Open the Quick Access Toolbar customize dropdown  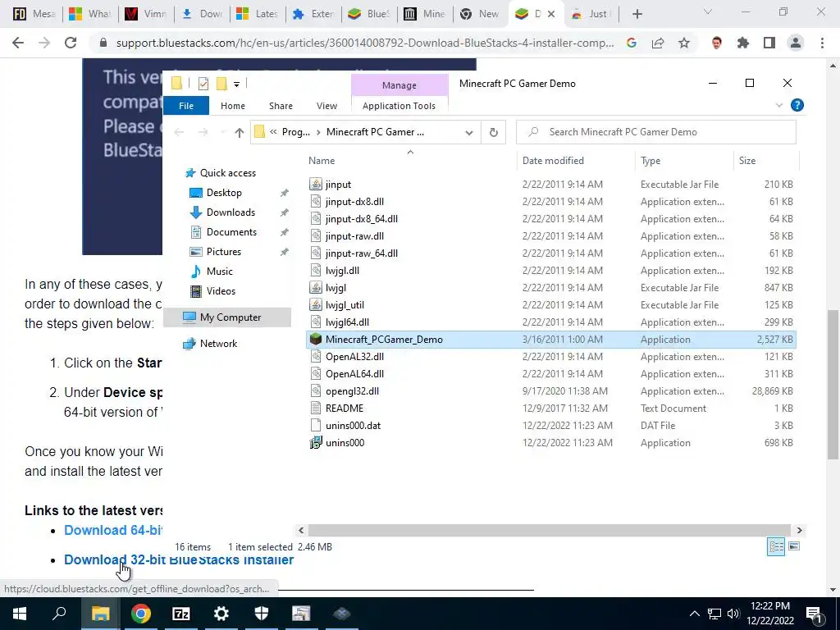tap(236, 84)
